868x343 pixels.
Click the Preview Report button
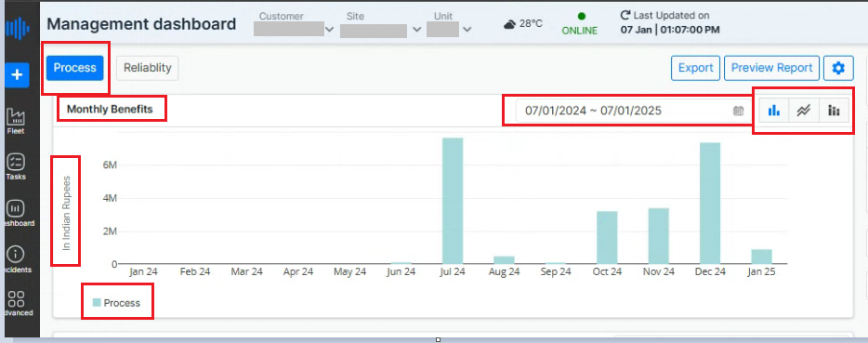tap(771, 68)
